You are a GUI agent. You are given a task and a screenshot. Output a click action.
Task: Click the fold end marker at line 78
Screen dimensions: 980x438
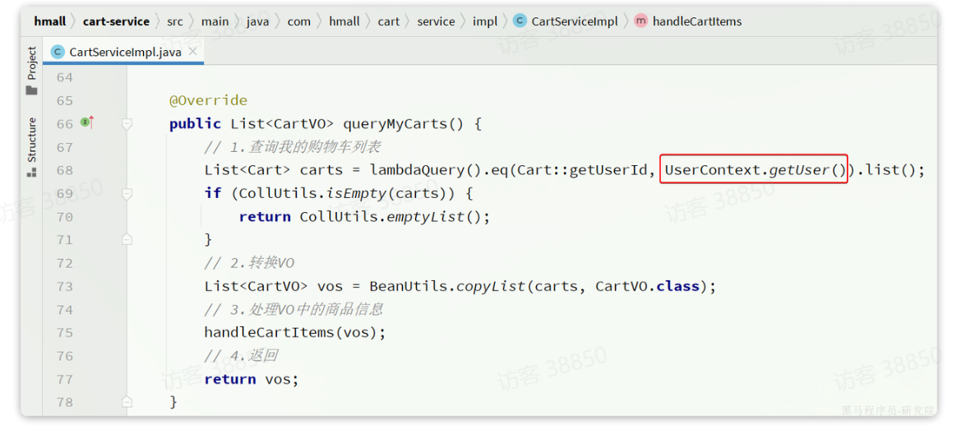[x=127, y=402]
